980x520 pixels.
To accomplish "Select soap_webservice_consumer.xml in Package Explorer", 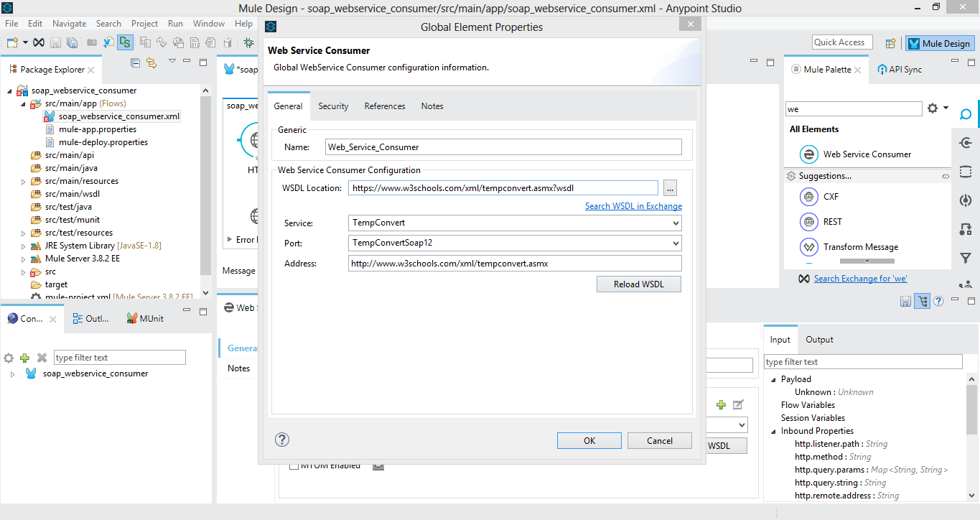I will 119,116.
